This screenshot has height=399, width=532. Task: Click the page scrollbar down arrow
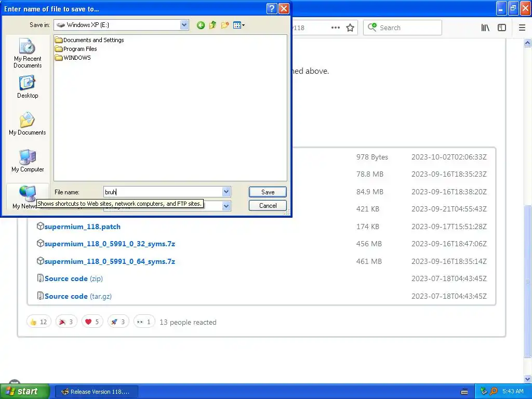(x=528, y=379)
